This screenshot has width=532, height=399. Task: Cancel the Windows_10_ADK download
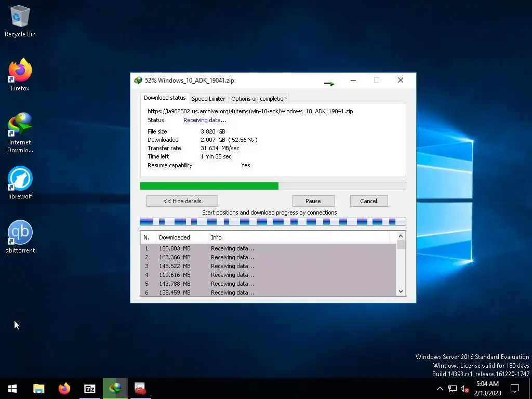point(368,201)
